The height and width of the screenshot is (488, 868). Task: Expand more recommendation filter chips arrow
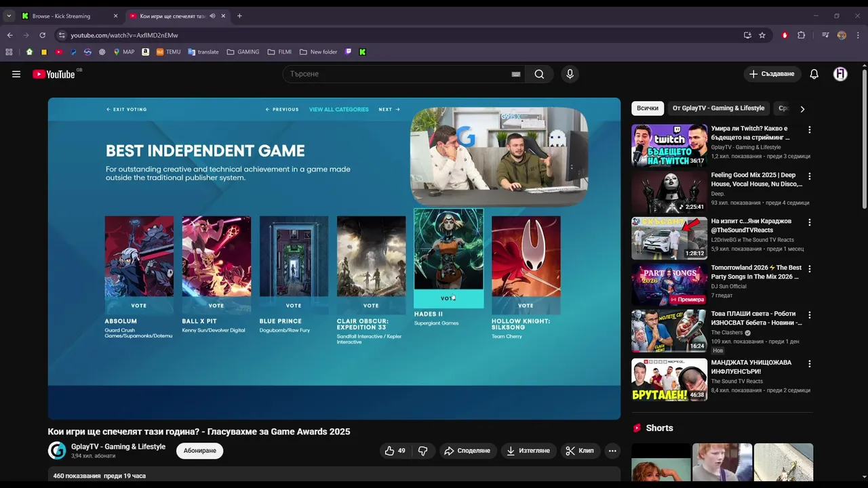point(802,108)
